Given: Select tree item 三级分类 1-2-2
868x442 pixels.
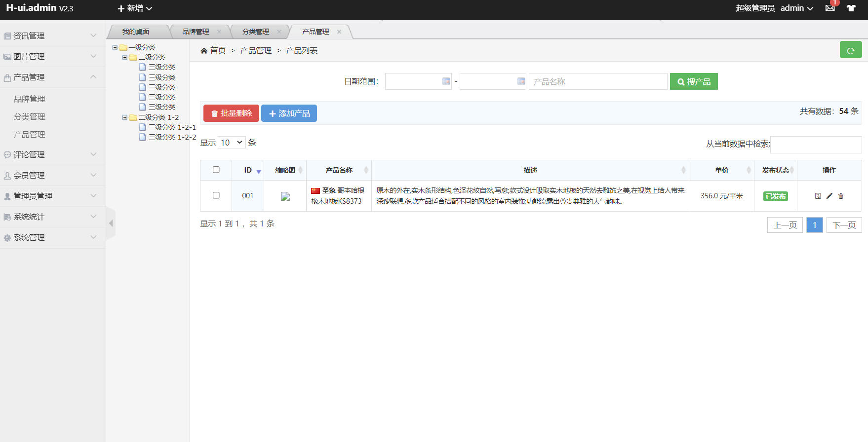Looking at the screenshot, I should pos(172,137).
